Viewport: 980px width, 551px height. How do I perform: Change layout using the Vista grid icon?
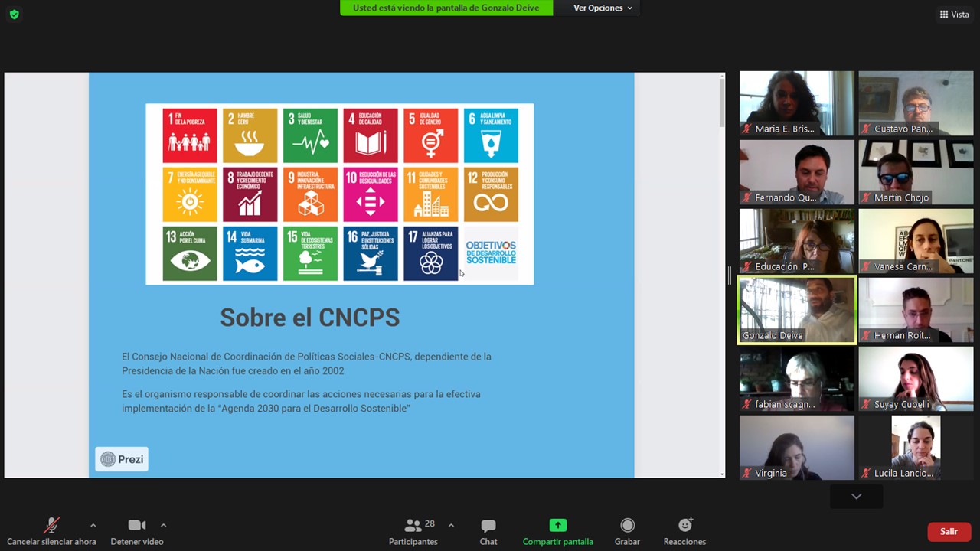coord(954,15)
